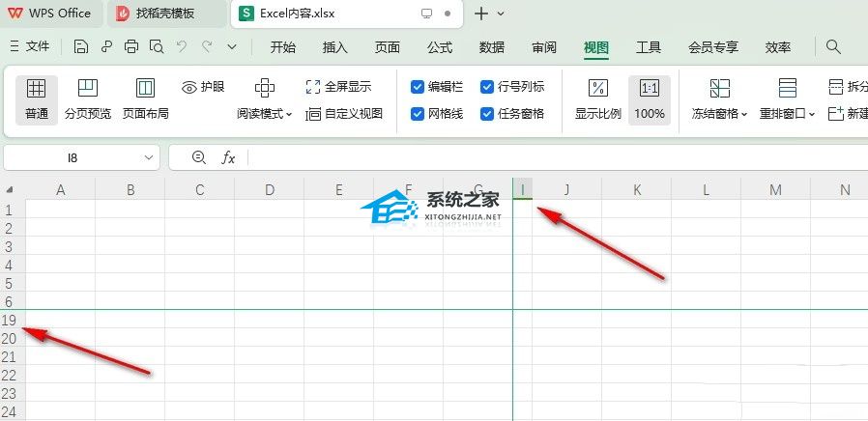Click the Redo arrow icon
The width and height of the screenshot is (868, 421).
pos(207,46)
